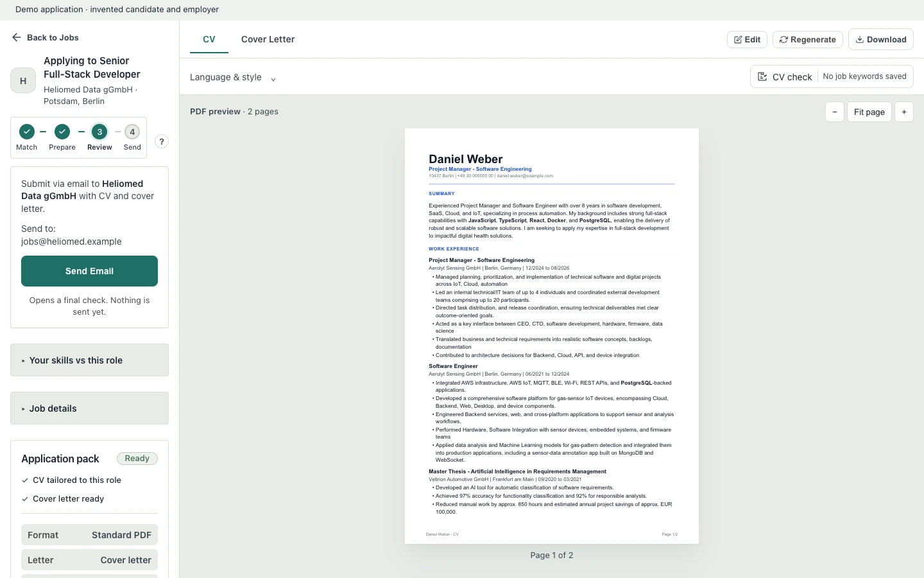Screen dimensions: 924x578
Task: Click the Applying to Senior Full-Stack Developer heading
Action: click(92, 67)
